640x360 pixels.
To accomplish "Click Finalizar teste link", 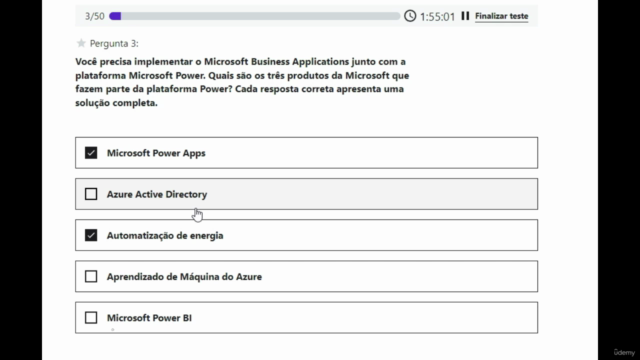I will (x=501, y=16).
